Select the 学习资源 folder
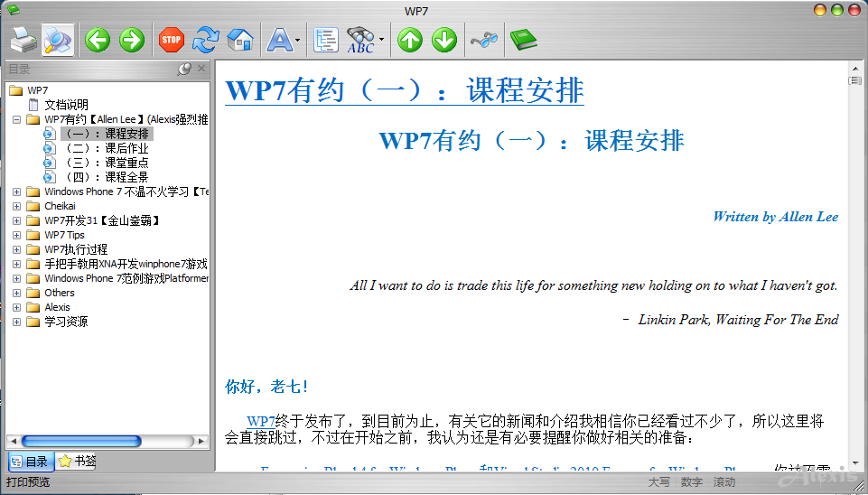 tap(66, 322)
